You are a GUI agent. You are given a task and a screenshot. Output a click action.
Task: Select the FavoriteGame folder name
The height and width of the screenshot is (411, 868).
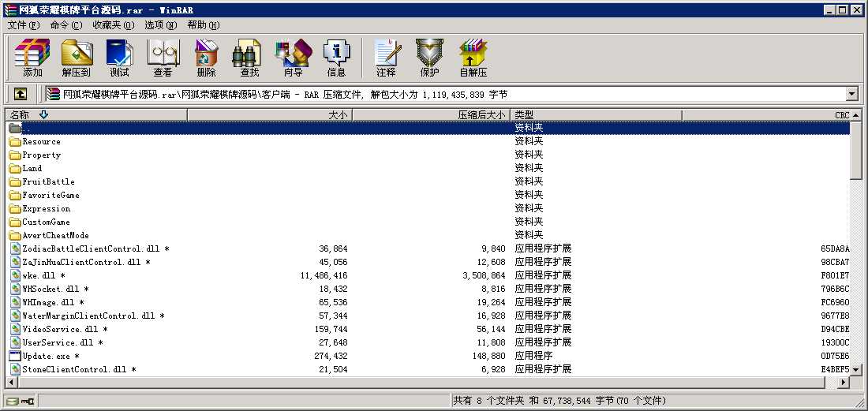point(51,196)
